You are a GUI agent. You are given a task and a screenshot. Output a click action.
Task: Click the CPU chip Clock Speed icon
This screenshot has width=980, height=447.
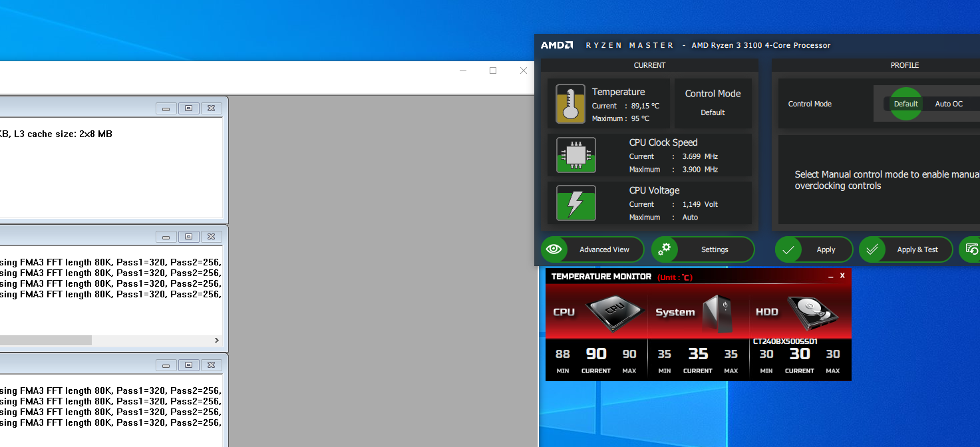(x=575, y=155)
